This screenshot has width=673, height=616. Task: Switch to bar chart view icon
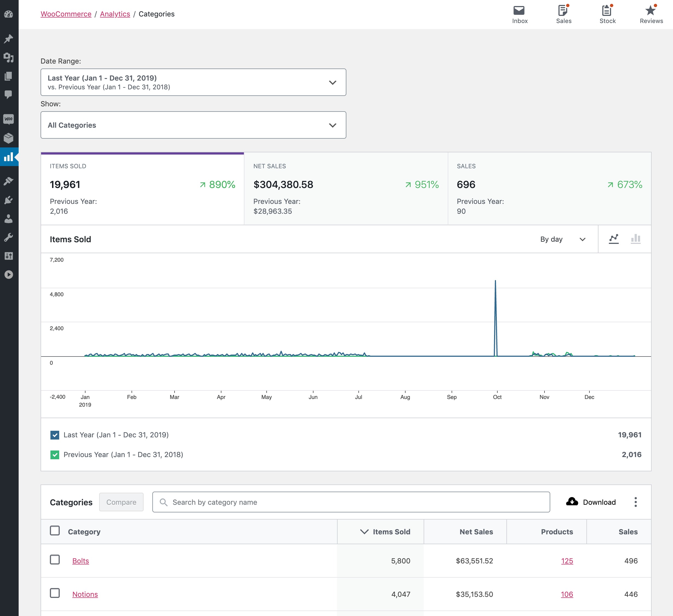636,239
